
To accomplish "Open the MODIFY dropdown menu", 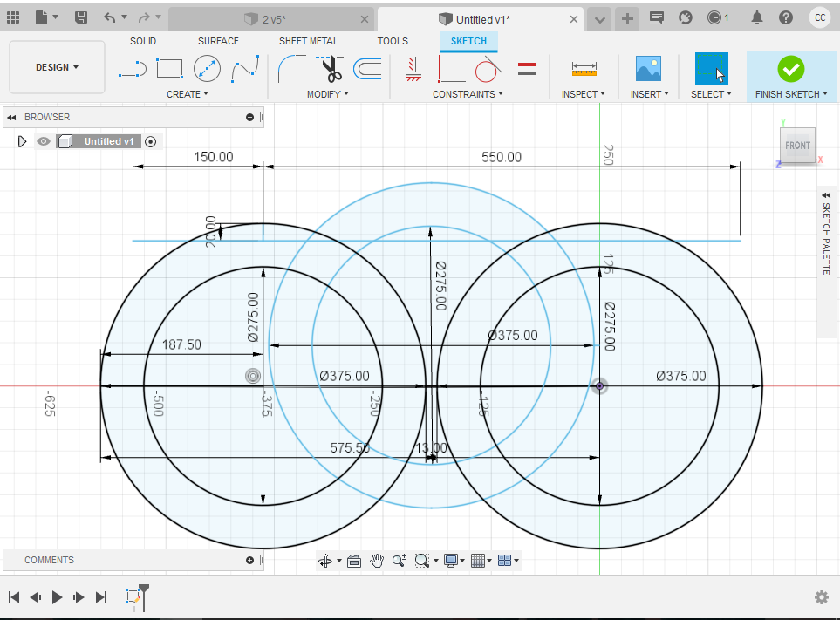I will (x=327, y=94).
